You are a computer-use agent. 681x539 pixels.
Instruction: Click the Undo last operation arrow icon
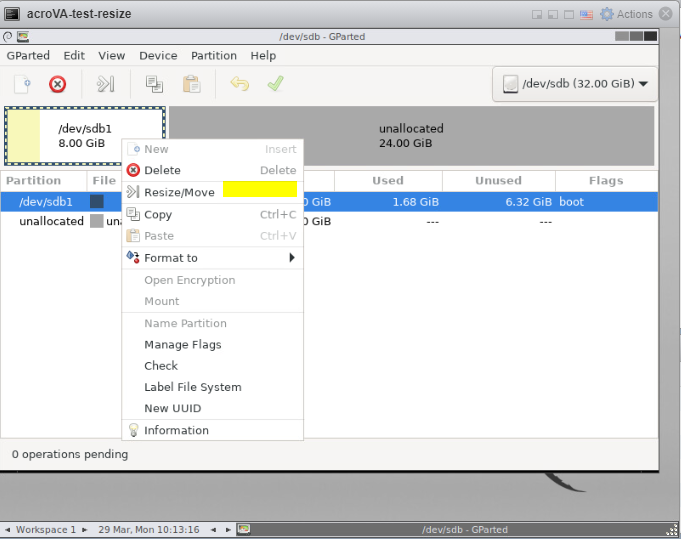(239, 83)
